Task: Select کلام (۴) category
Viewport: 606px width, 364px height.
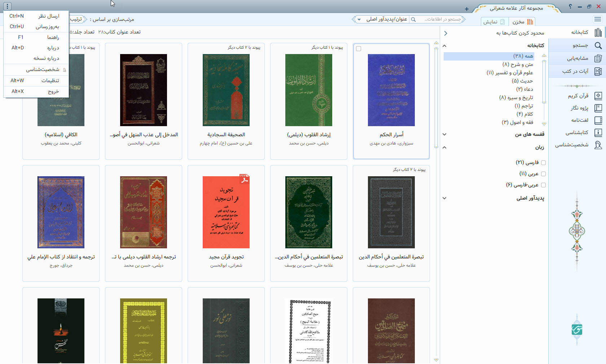Action: point(525,114)
